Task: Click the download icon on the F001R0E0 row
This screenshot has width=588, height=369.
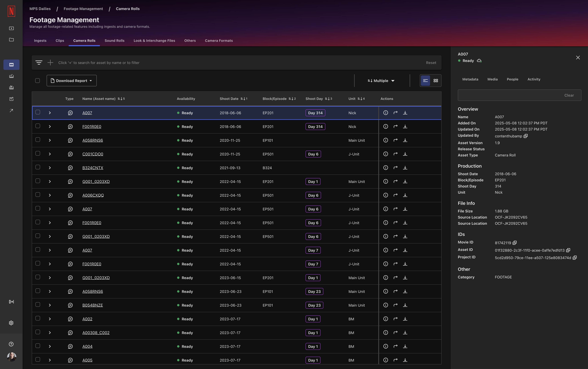Action: tap(405, 126)
